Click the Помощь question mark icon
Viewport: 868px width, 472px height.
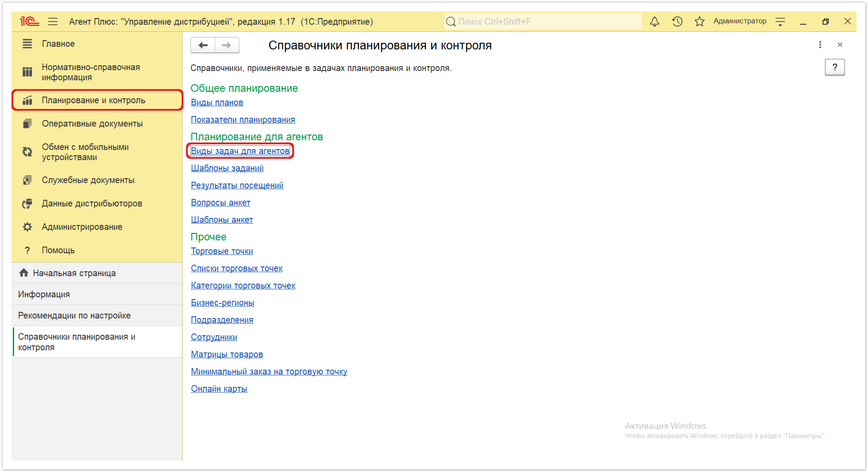point(27,250)
